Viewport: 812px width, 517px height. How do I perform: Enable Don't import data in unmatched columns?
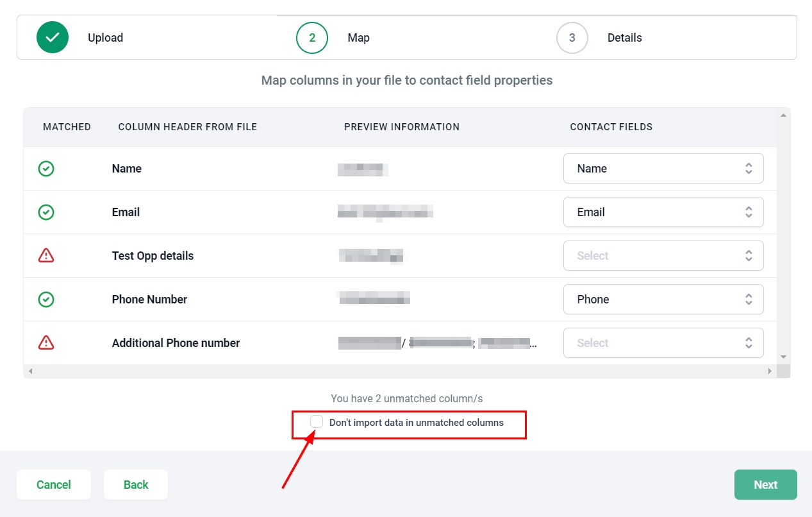(x=317, y=422)
